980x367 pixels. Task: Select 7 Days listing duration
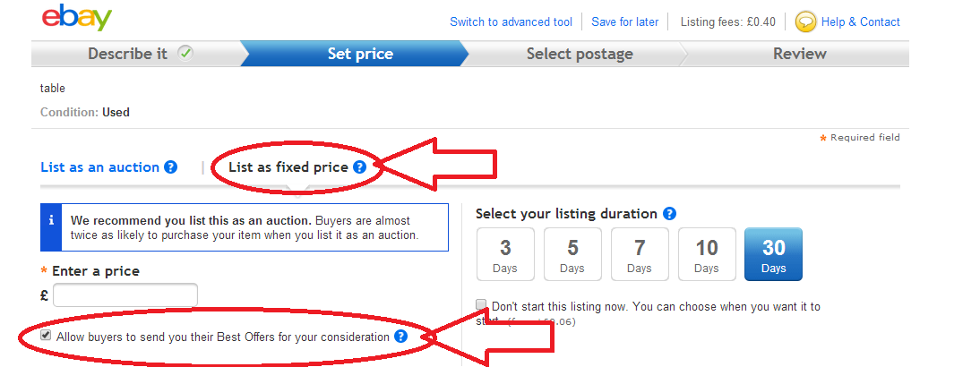pyautogui.click(x=640, y=253)
